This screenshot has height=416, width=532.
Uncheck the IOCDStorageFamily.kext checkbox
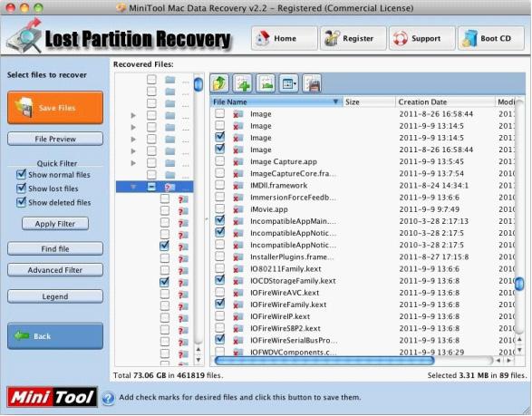point(220,280)
